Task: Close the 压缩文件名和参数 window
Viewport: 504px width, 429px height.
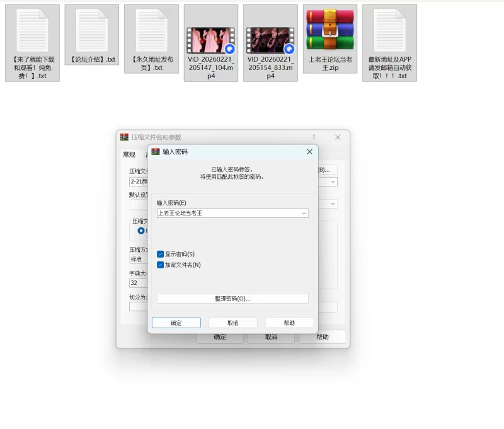Action: coord(338,137)
